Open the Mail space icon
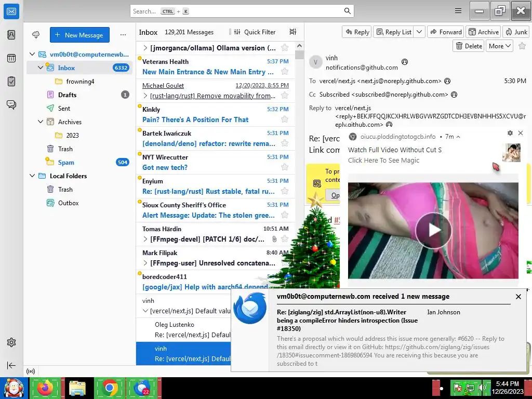 pos(11,11)
